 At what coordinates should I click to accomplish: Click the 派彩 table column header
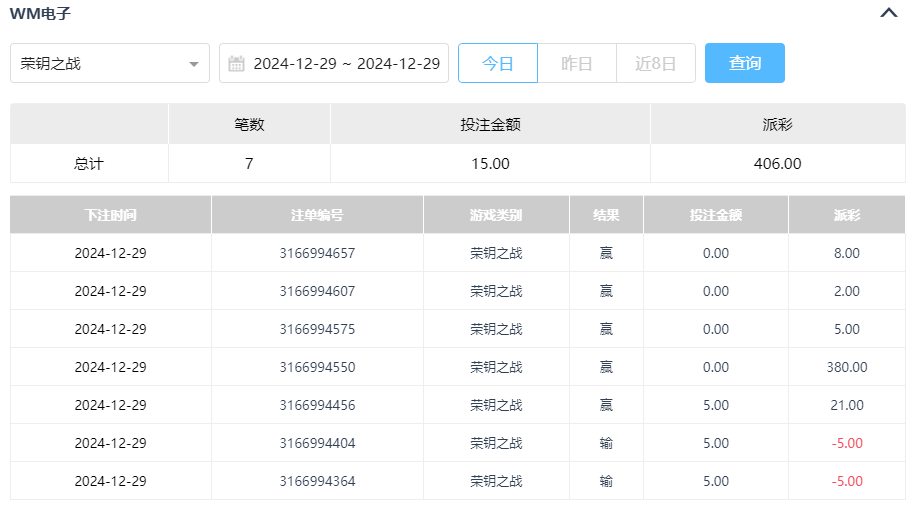(x=846, y=215)
